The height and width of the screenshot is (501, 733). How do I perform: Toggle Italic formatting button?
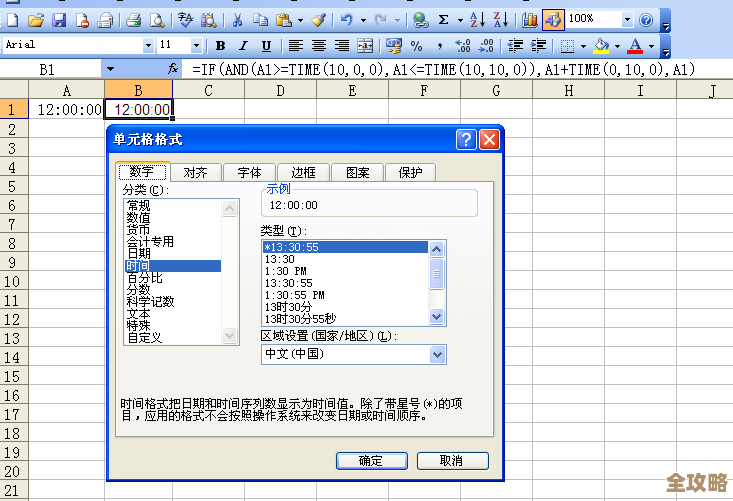coord(242,46)
